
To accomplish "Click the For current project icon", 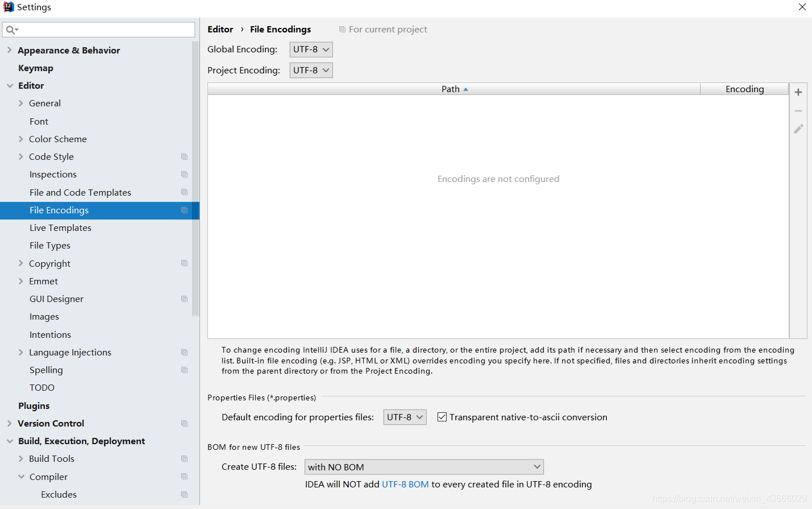I will coord(342,30).
